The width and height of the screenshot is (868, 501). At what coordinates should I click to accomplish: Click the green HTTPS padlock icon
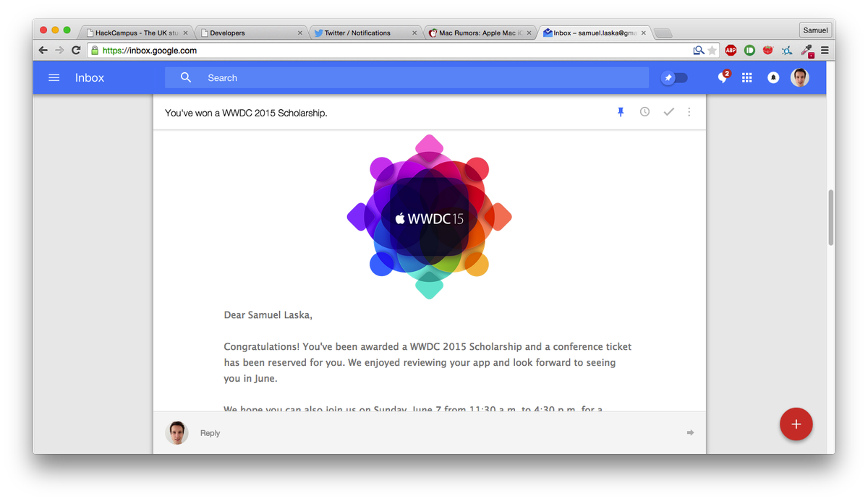tap(95, 51)
